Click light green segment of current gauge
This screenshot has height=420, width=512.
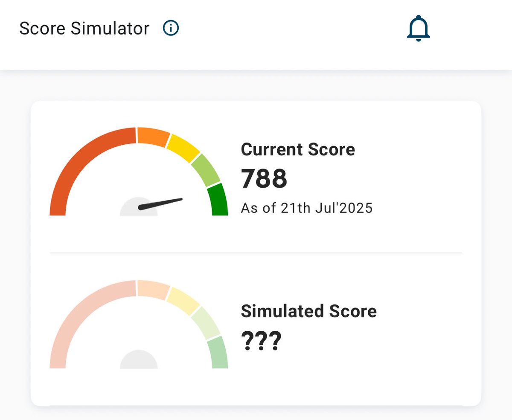[206, 170]
